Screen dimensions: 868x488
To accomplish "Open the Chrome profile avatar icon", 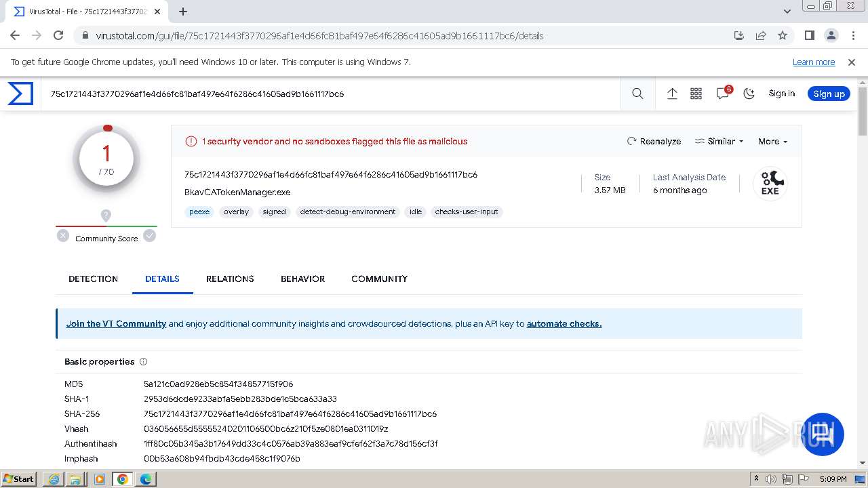I will tap(831, 35).
